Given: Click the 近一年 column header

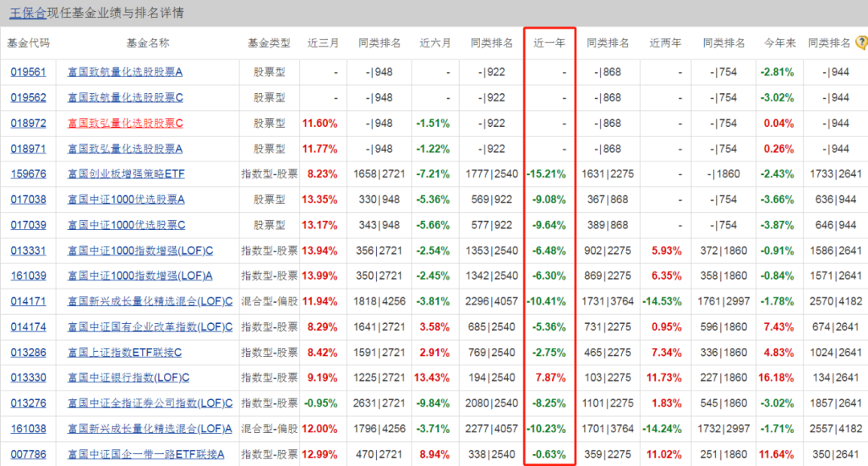Looking at the screenshot, I should [x=549, y=43].
